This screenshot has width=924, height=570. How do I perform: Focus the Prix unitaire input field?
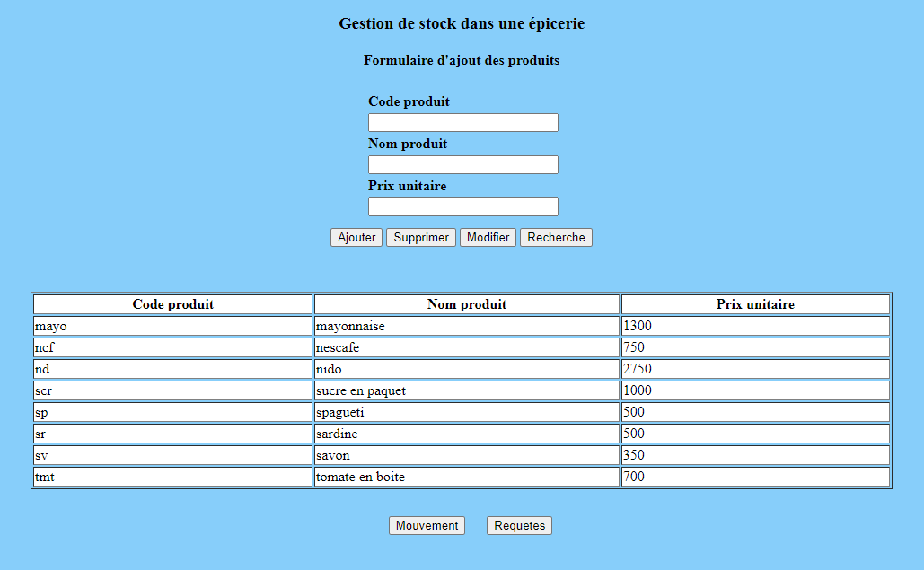pos(463,207)
